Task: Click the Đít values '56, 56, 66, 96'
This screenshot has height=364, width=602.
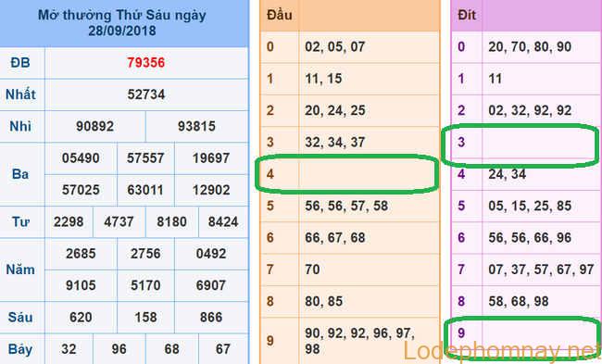Action: coord(530,238)
